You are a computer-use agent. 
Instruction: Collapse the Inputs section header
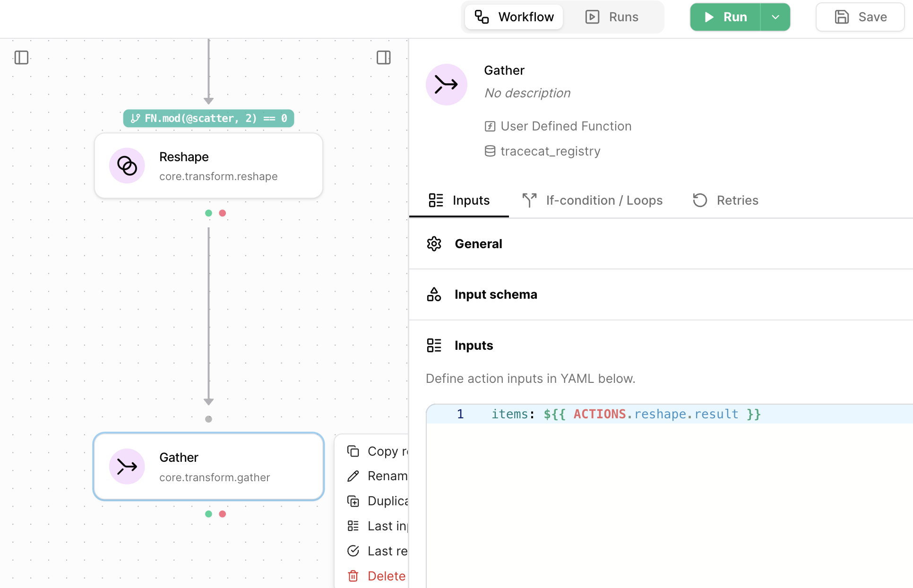661,346
